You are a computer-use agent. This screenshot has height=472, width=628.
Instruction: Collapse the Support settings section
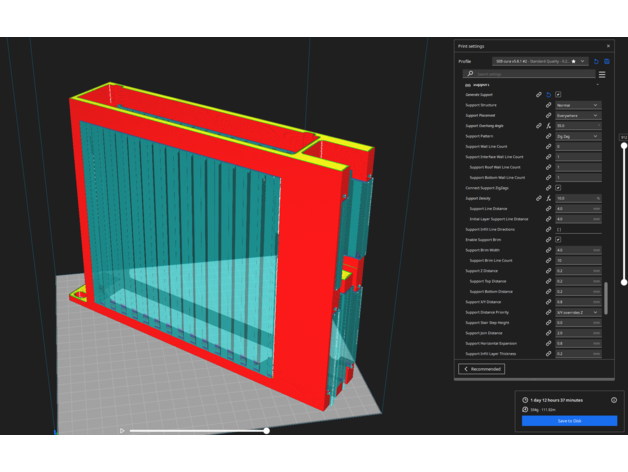pos(597,85)
